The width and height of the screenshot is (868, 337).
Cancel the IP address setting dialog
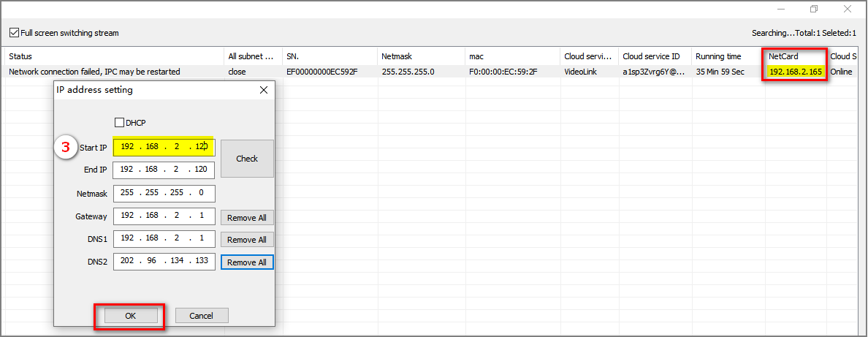(202, 315)
